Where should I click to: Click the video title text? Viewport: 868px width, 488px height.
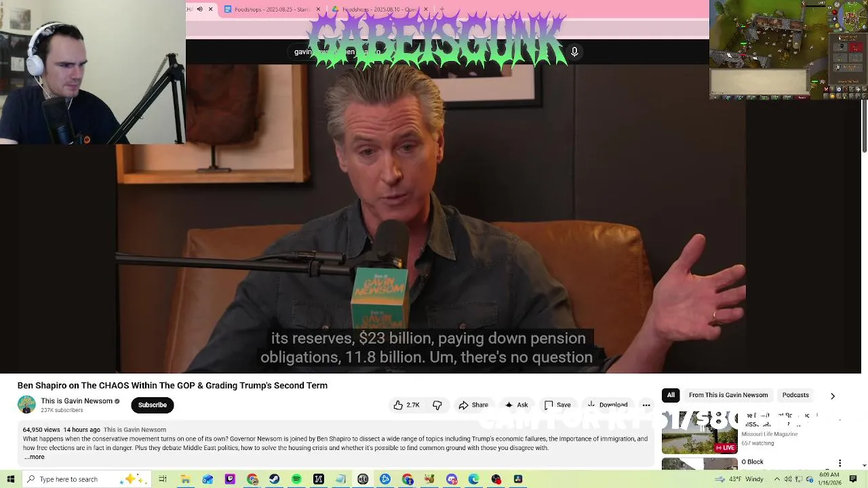coord(172,386)
